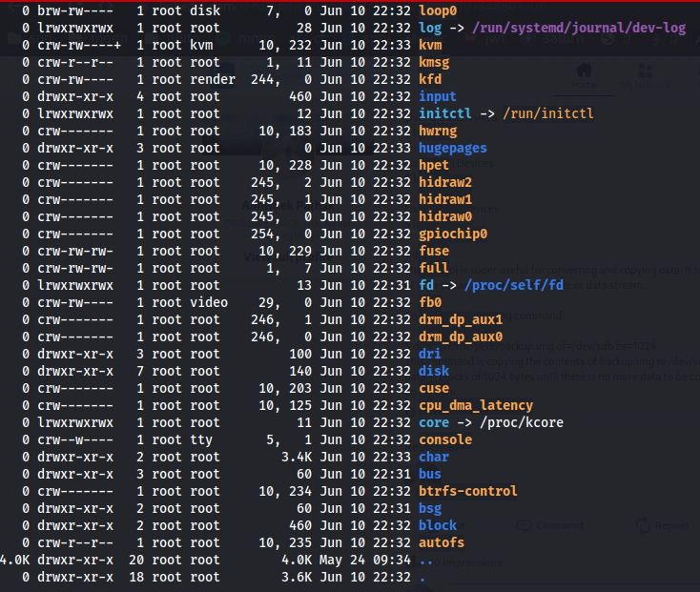Image resolution: width=700 pixels, height=592 pixels.
Task: Click the gpiochip0 device name
Action: tap(453, 234)
